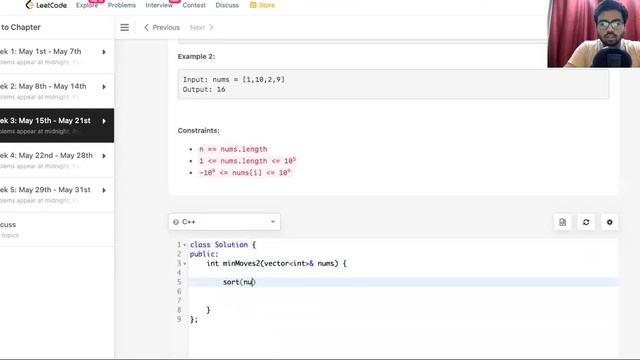
Task: Open the Discuss section in sidebar
Action: tap(57, 229)
